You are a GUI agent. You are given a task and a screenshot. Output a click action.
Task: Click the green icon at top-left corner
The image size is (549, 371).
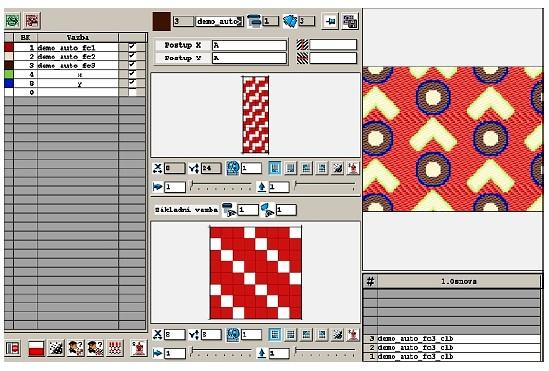pos(13,21)
